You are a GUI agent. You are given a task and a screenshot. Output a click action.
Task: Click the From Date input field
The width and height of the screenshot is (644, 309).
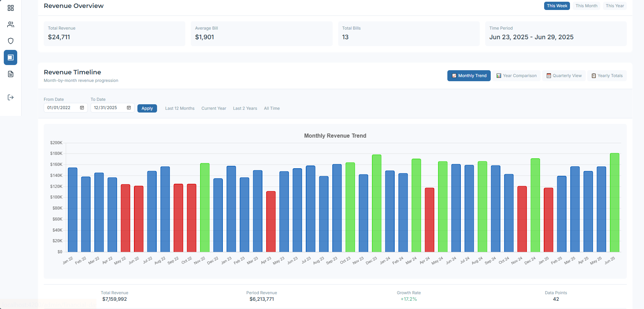[62, 108]
